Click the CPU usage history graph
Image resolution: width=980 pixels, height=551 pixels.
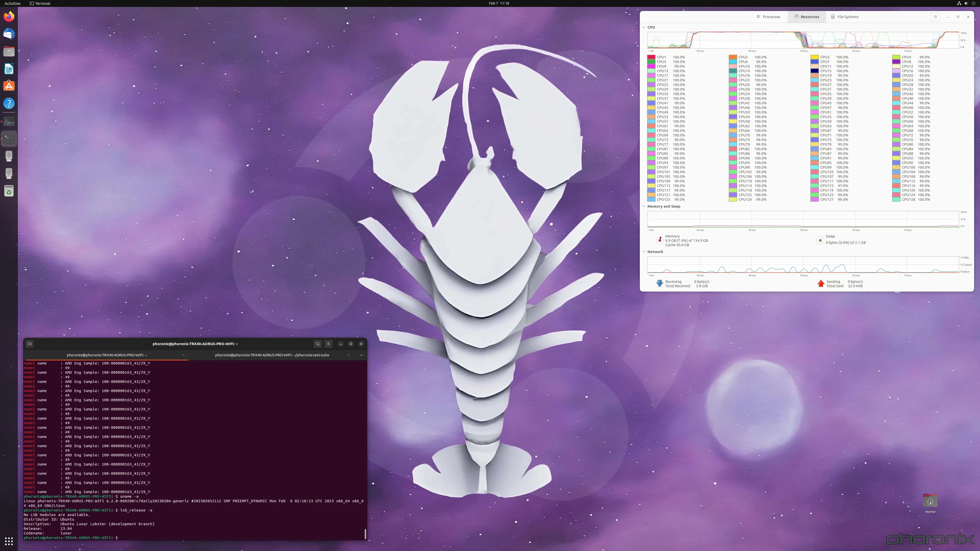[x=803, y=40]
